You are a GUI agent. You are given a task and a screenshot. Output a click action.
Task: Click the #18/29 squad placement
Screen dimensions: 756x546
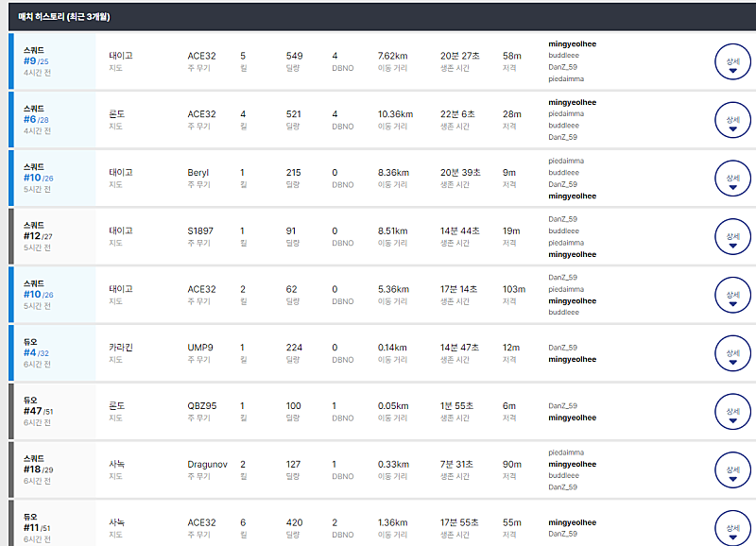click(x=39, y=470)
